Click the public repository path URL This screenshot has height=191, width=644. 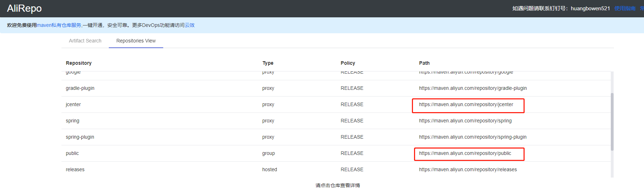pyautogui.click(x=465, y=153)
